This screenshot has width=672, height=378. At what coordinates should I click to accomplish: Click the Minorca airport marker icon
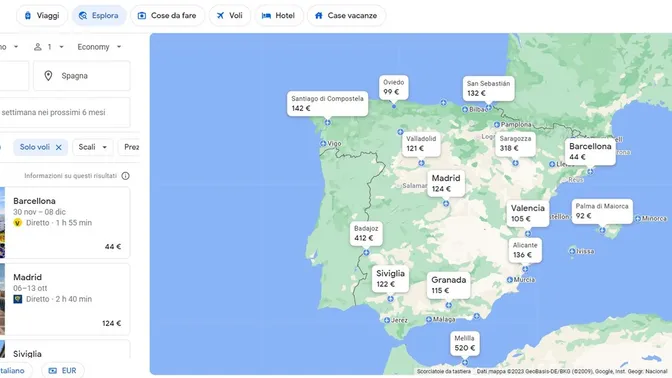pyautogui.click(x=638, y=219)
